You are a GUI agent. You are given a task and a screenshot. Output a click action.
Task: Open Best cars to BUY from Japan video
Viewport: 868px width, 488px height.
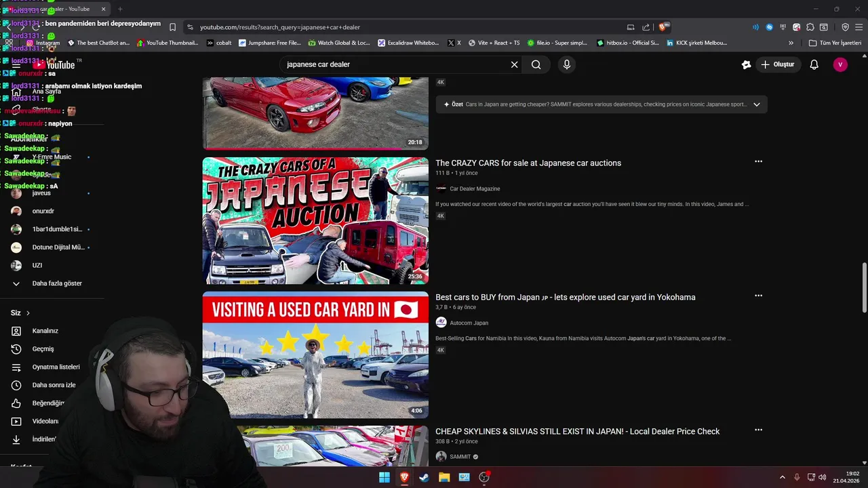click(566, 297)
